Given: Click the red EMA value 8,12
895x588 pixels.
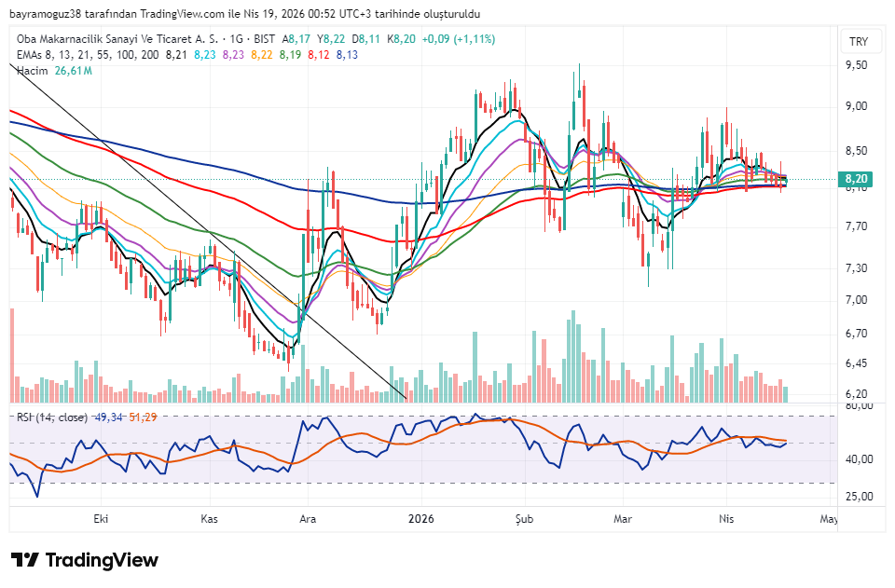Looking at the screenshot, I should (x=319, y=55).
